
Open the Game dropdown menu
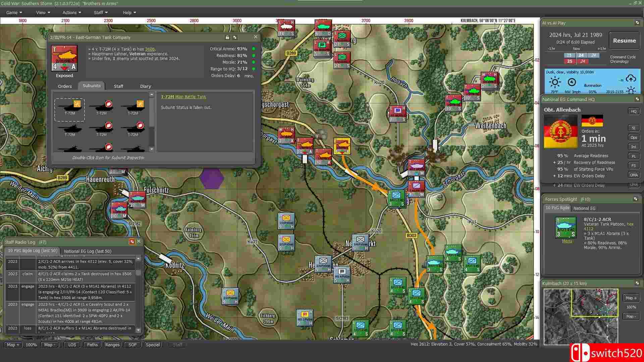click(x=14, y=12)
